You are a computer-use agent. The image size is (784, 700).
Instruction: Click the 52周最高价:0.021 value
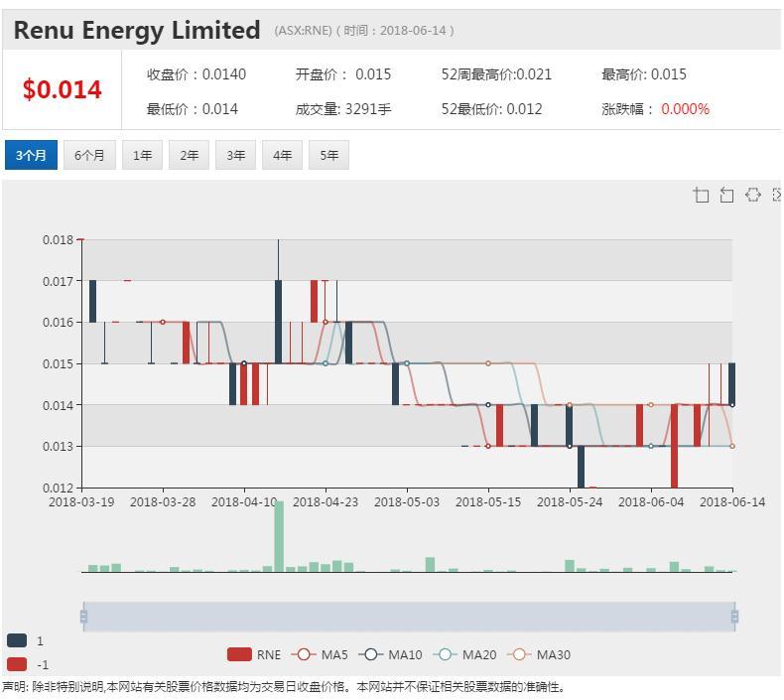pos(496,74)
